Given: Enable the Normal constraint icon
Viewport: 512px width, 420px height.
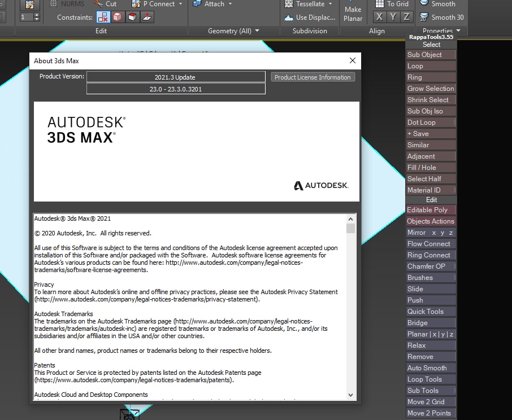Looking at the screenshot, I should point(147,17).
